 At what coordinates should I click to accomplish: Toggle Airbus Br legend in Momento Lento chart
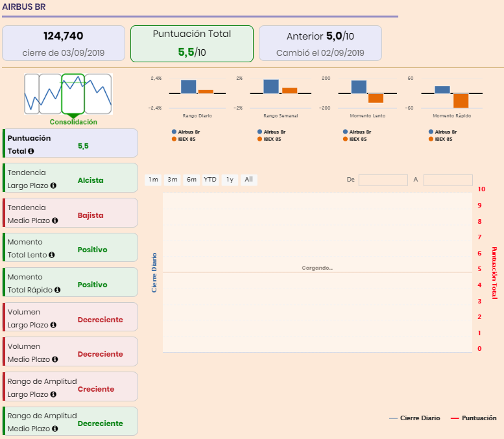click(x=357, y=132)
